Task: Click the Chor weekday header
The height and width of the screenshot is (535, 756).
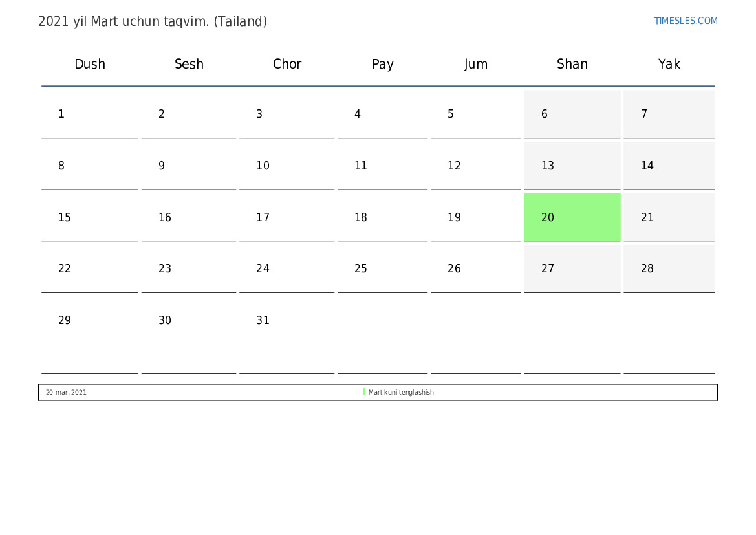Action: tap(287, 64)
